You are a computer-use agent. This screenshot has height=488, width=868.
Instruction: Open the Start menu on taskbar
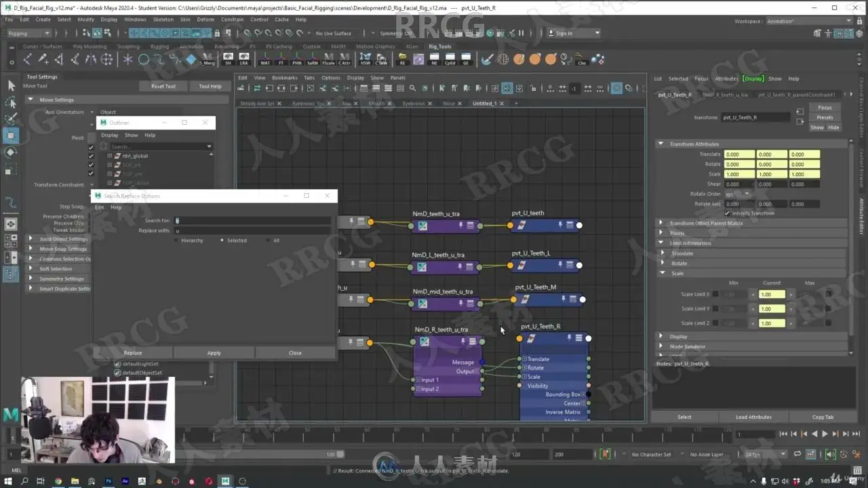coord(7,481)
